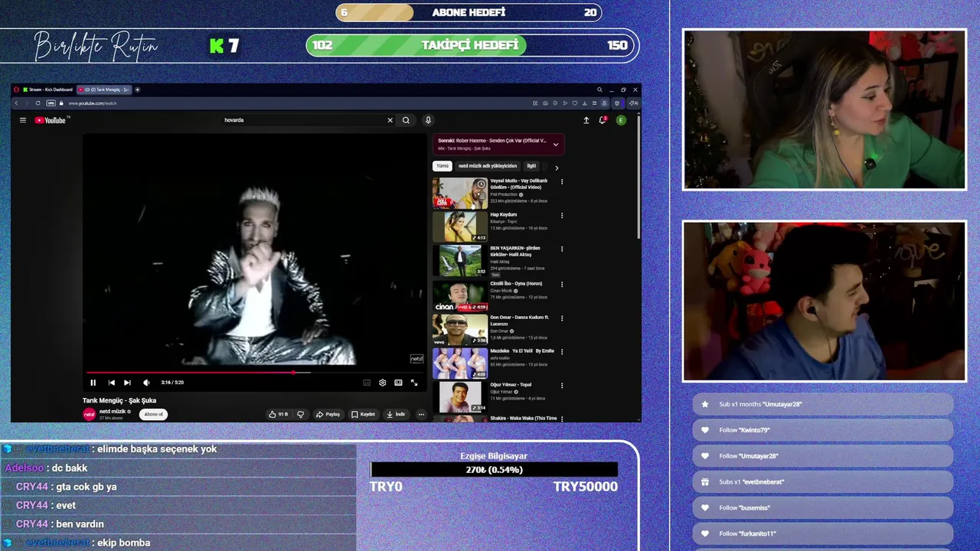Skip to the next video
The image size is (980, 551).
tap(127, 383)
